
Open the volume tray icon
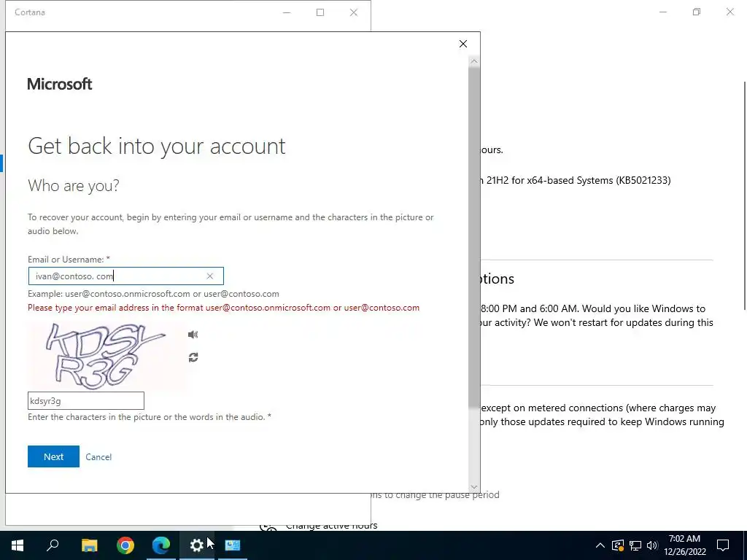[652, 545]
